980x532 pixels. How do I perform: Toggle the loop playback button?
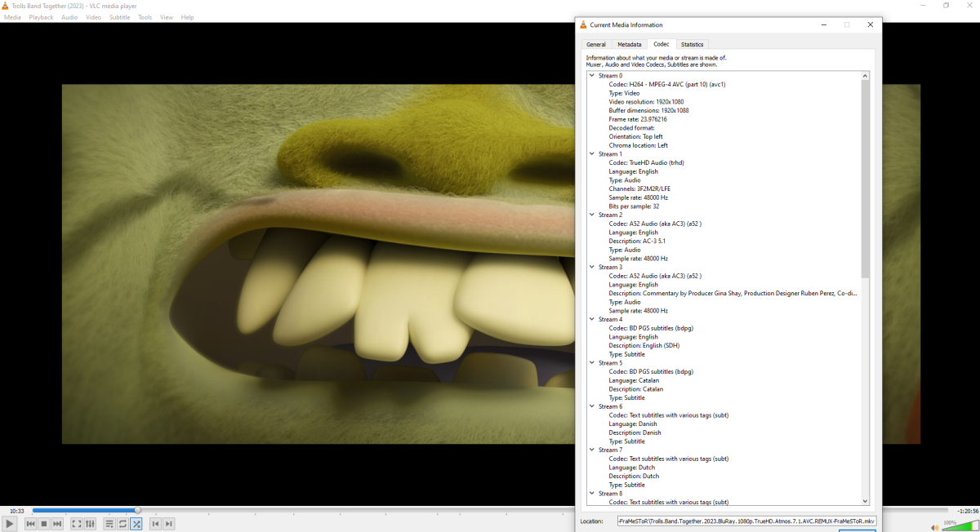click(x=122, y=523)
